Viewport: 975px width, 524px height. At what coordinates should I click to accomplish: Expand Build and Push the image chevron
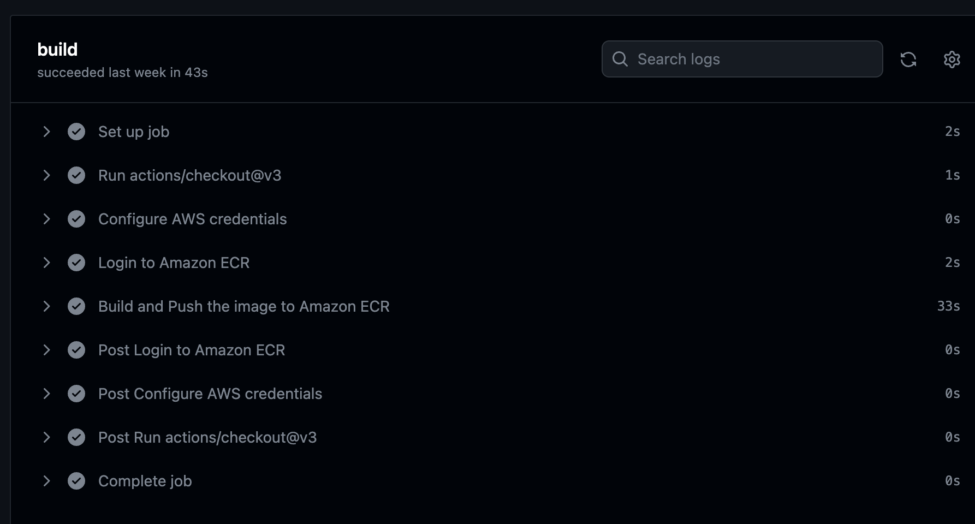coord(47,306)
